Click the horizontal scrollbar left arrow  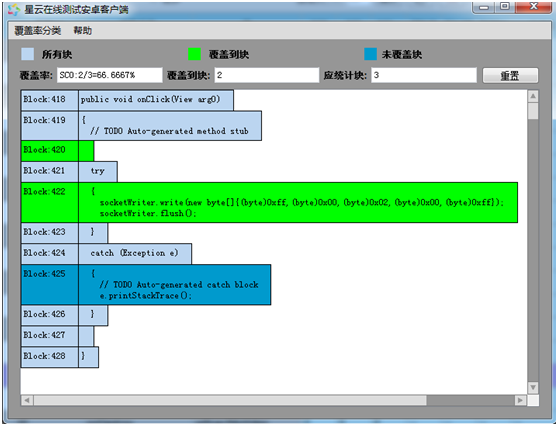click(x=27, y=400)
